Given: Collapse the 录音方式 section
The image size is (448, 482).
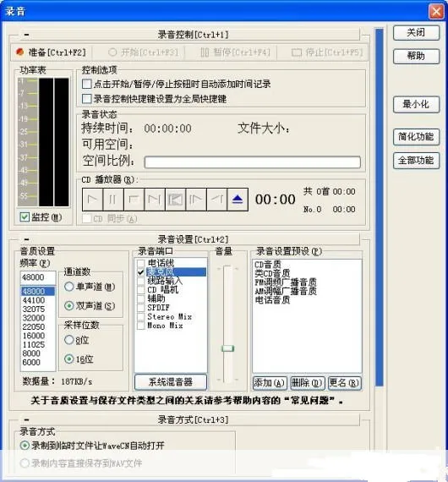Looking at the screenshot, I should 26,419.
